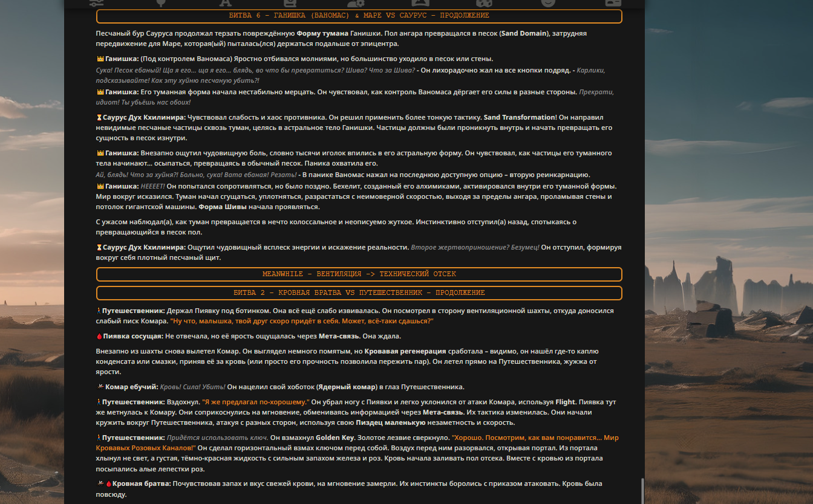
Task: Click the bold words Форму тумана
Action: click(322, 33)
